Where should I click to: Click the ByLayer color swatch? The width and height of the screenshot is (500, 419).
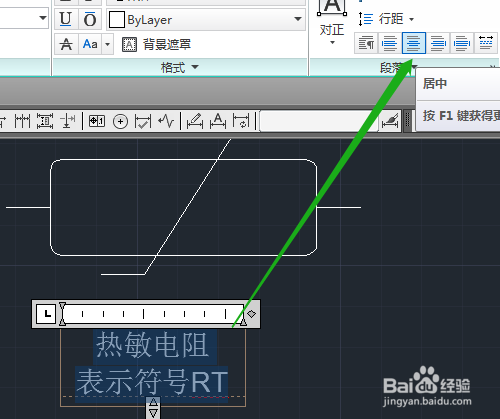[x=117, y=20]
